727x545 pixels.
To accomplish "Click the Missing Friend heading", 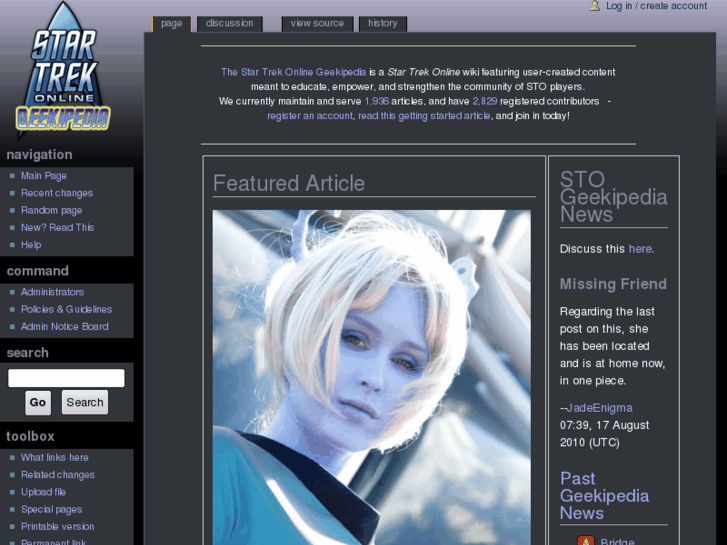I will click(x=613, y=284).
